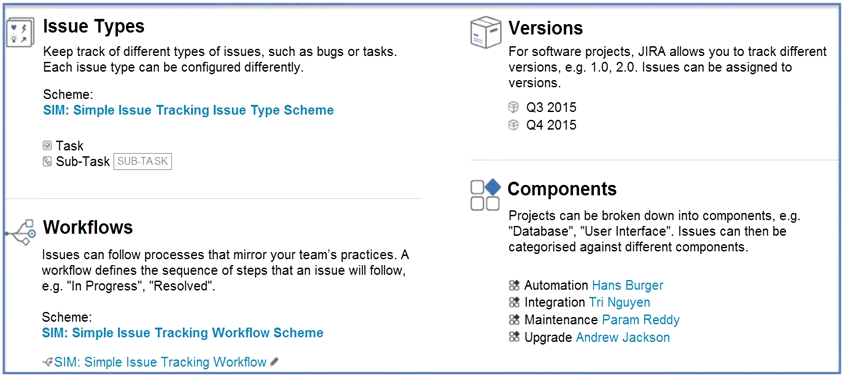The height and width of the screenshot is (379, 845).
Task: Click the Components squares icon
Action: [486, 196]
